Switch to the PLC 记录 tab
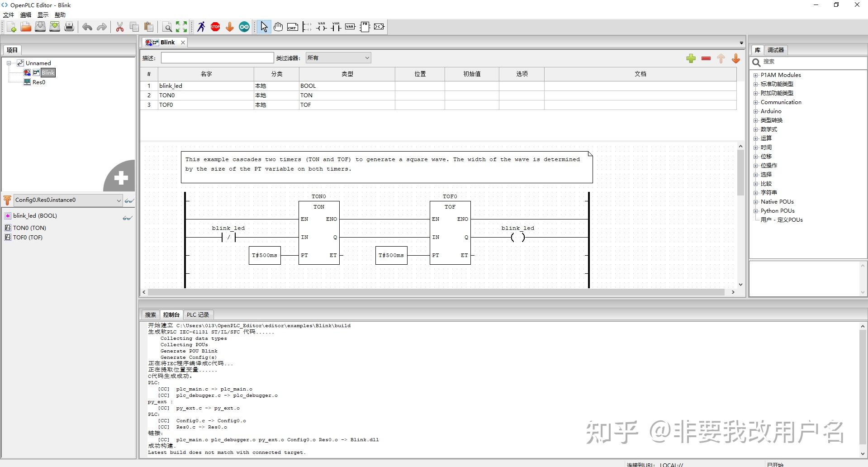Image resolution: width=868 pixels, height=467 pixels. point(198,314)
